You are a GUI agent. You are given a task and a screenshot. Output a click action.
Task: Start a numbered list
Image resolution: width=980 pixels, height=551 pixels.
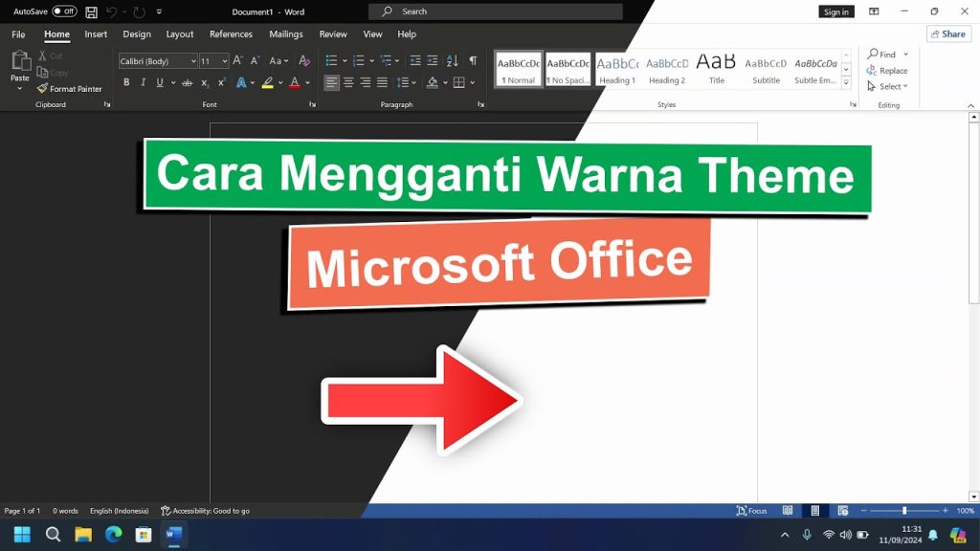pyautogui.click(x=359, y=60)
